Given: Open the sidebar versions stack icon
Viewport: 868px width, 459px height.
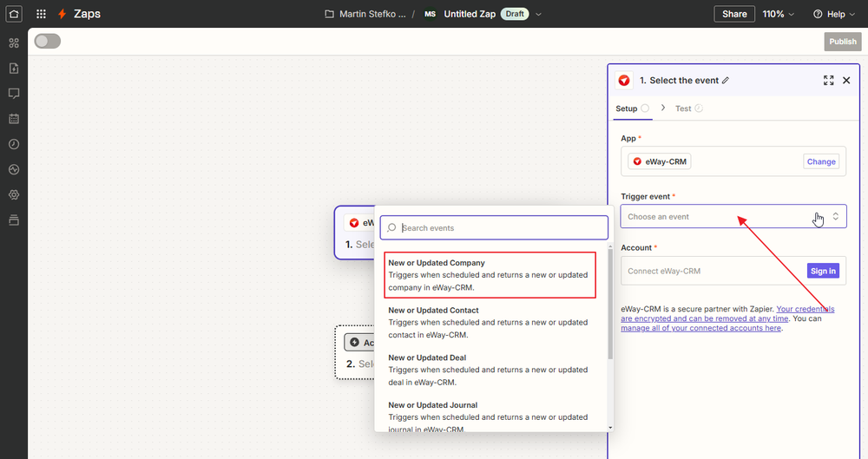Looking at the screenshot, I should [x=14, y=220].
